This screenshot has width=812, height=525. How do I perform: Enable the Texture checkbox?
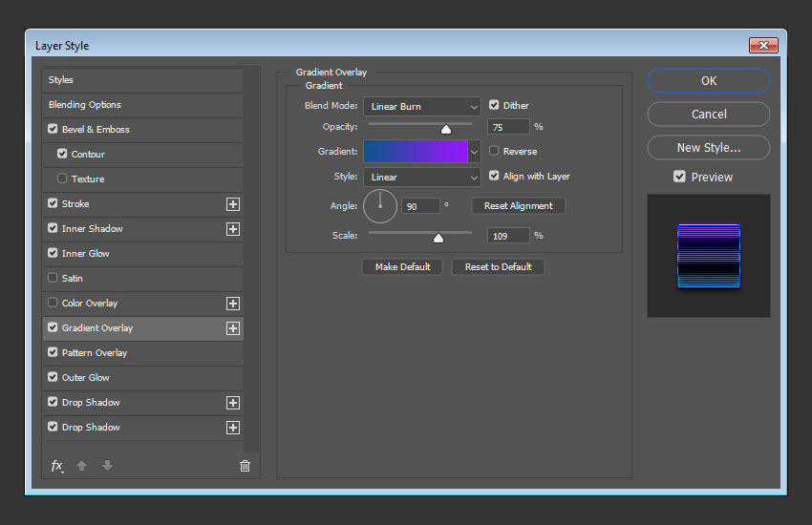(62, 178)
